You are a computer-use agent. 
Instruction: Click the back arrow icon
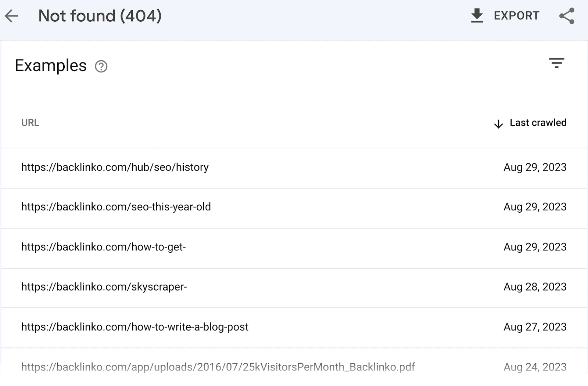tap(11, 16)
